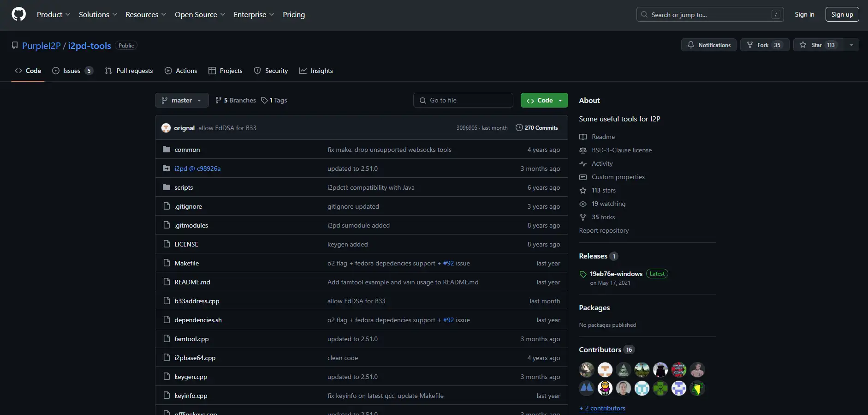Click the Sign up button
Viewport: 868px width, 415px height.
tap(842, 14)
